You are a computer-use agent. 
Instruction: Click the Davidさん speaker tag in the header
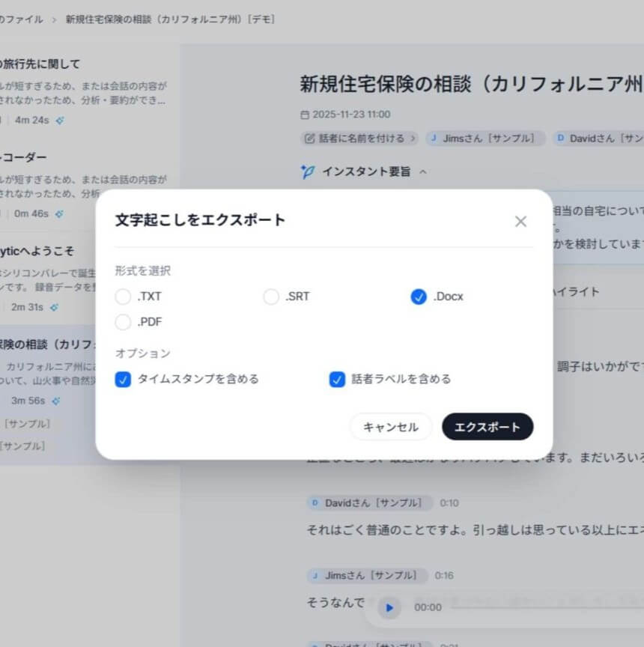click(598, 139)
